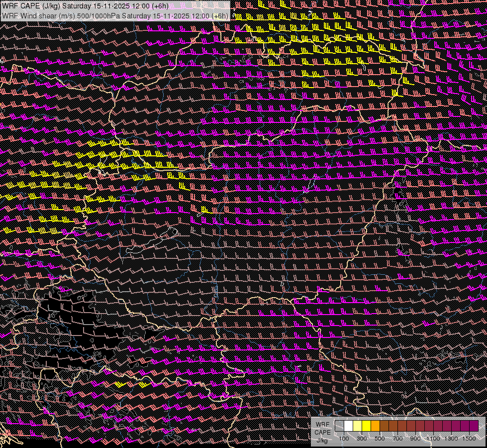This screenshot has width=487, height=448.
Task: Click the rightmost purple CAPE legend swatch
Action: point(474,426)
